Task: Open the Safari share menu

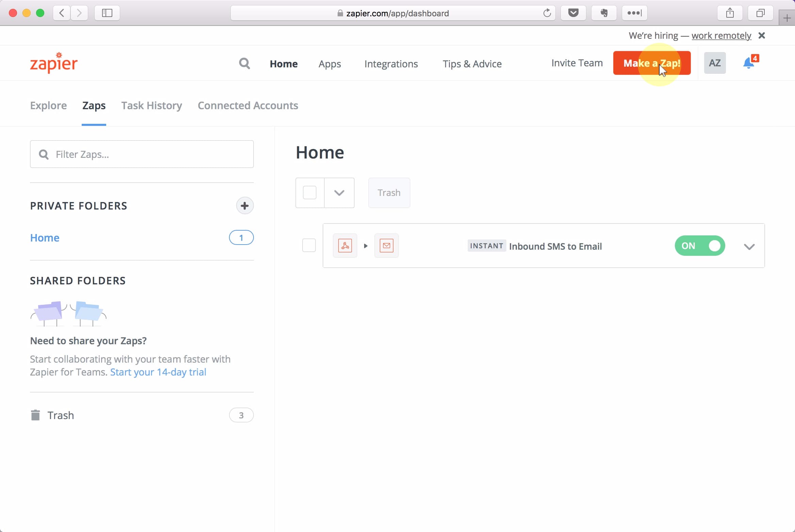Action: coord(730,13)
